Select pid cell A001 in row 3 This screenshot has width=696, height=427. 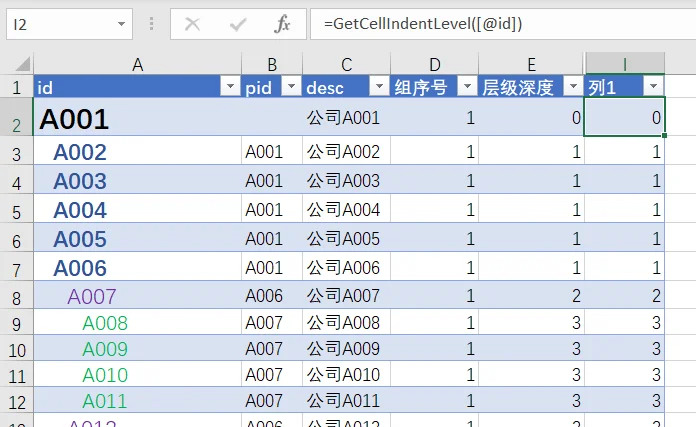(272, 151)
